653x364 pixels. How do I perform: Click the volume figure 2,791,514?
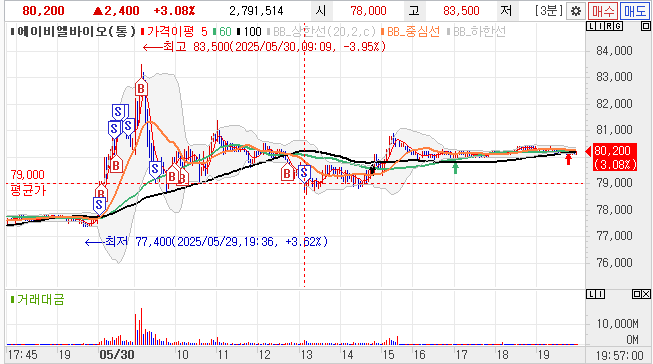click(x=256, y=11)
